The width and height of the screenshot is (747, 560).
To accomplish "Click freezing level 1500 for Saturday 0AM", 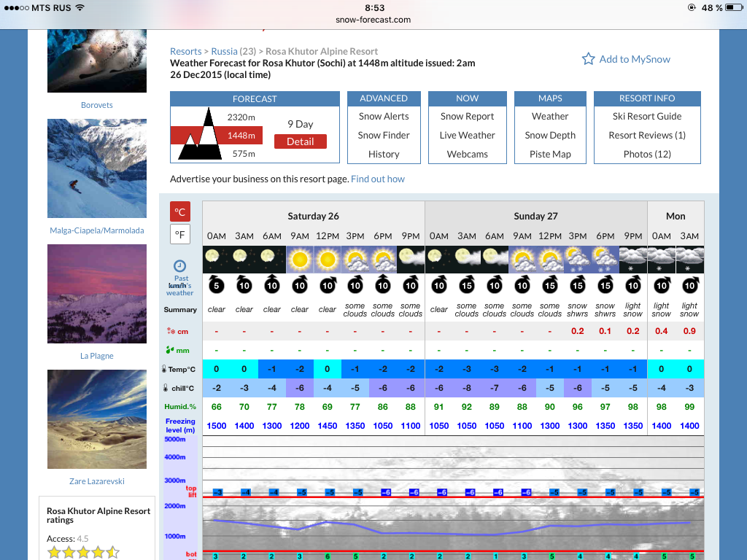I will (x=216, y=426).
